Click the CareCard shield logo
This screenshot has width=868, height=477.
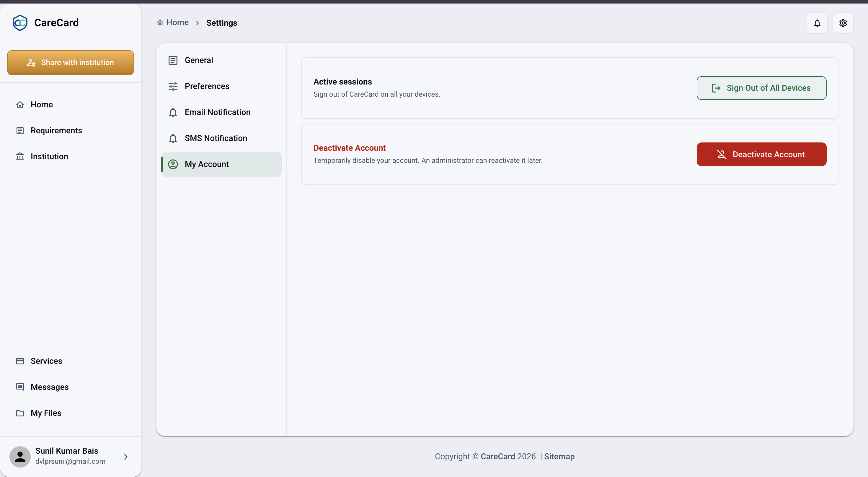click(20, 22)
